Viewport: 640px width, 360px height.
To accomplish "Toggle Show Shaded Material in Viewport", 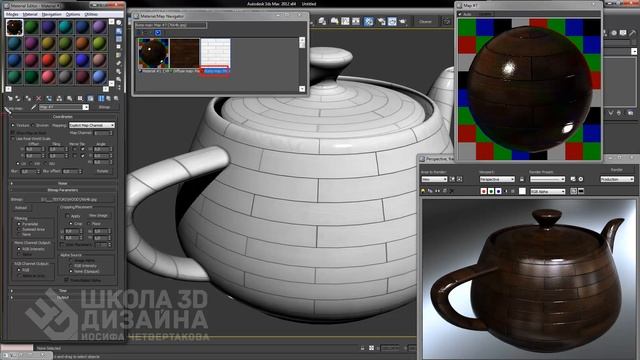I will click(90, 98).
